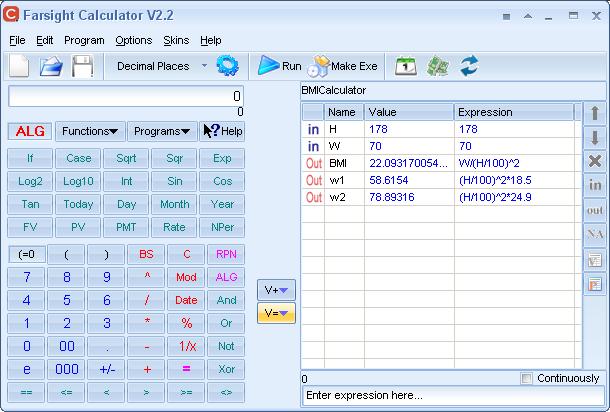Screen dimensions: 610x412
Task: Open the Skins menu
Action: click(176, 40)
